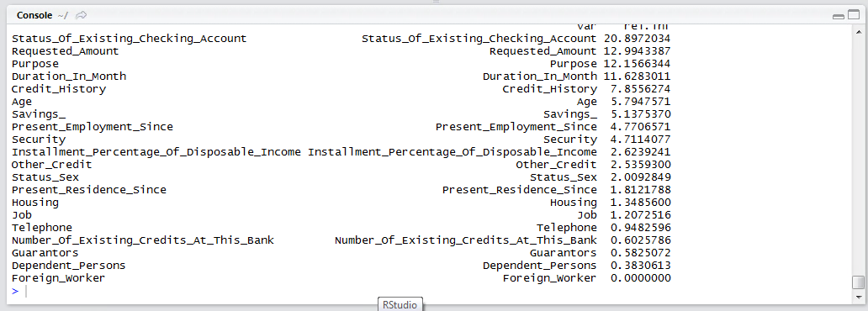Click the Installment_Percentage_Of_Disposable_Income row name on left
This screenshot has height=311, width=868.
click(x=156, y=152)
